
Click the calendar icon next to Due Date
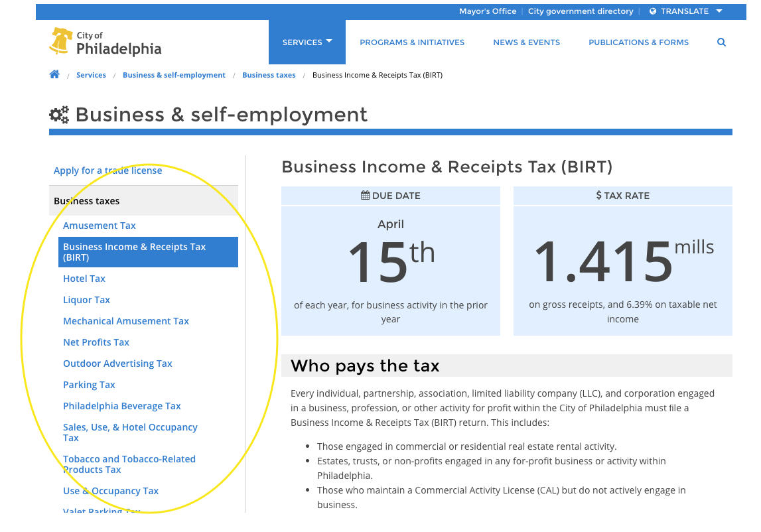click(x=365, y=195)
